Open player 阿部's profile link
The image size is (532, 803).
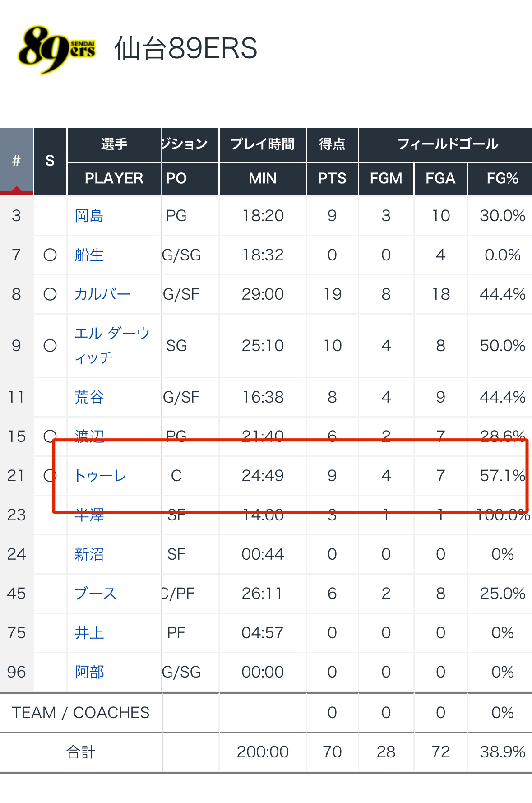89,672
